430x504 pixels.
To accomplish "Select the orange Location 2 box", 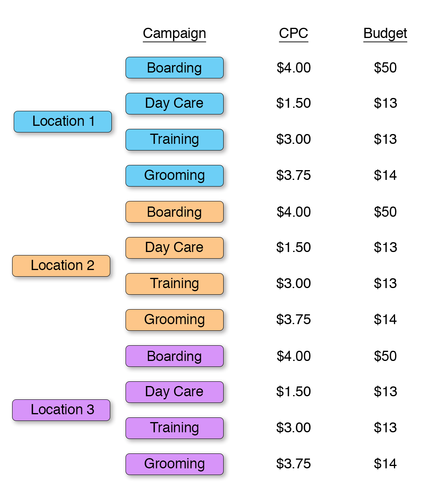I will click(61, 266).
